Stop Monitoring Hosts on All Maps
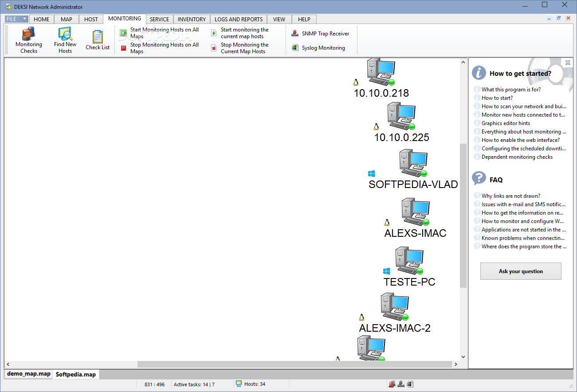 pyautogui.click(x=159, y=48)
